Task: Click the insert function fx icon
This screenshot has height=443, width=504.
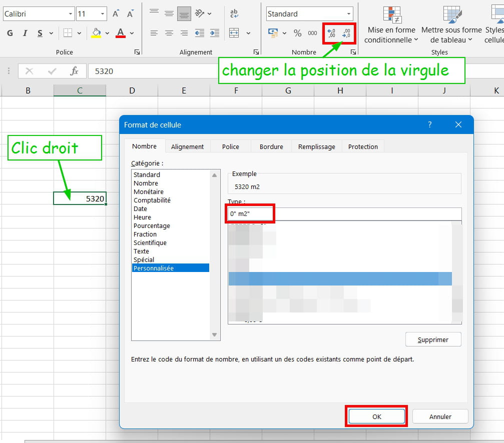Action: coord(74,71)
